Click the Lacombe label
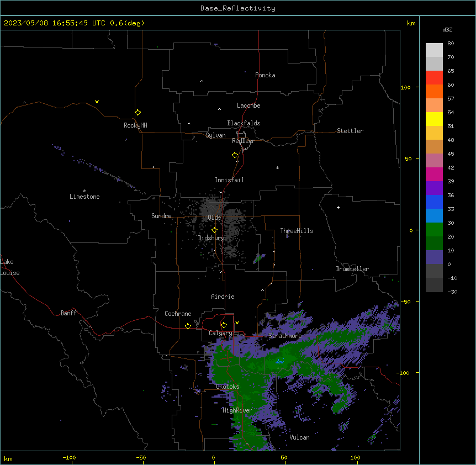This screenshot has width=476, height=465. [x=248, y=105]
